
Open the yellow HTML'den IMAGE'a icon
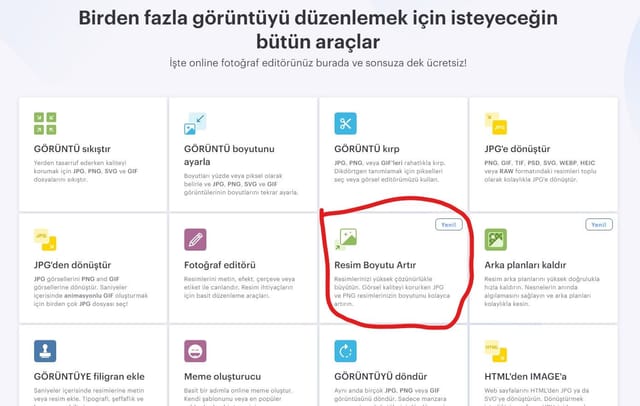496,351
